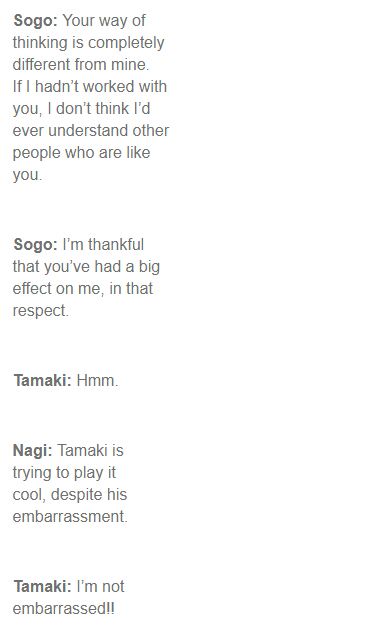Click the line "ever understand other"
Screen dimensions: 368x635
tap(91, 130)
